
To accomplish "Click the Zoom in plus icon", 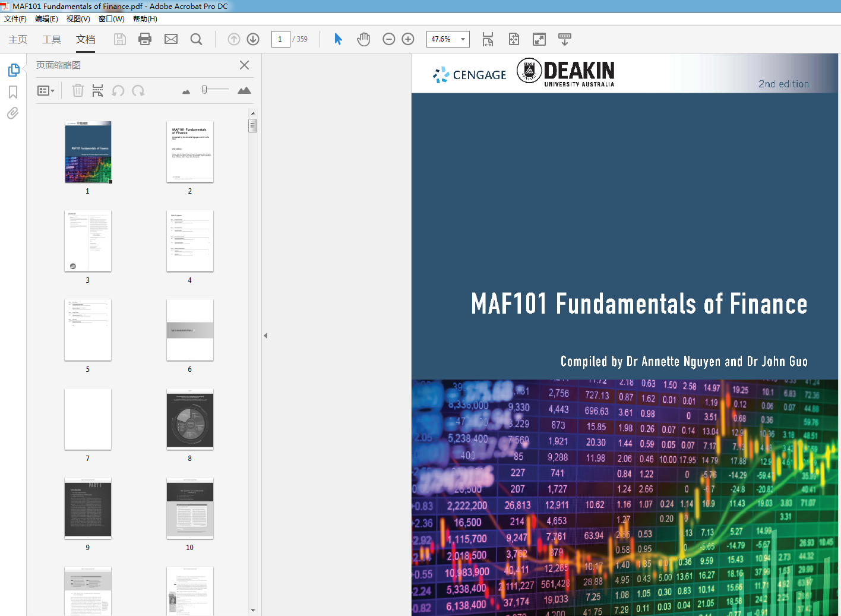I will (x=408, y=39).
